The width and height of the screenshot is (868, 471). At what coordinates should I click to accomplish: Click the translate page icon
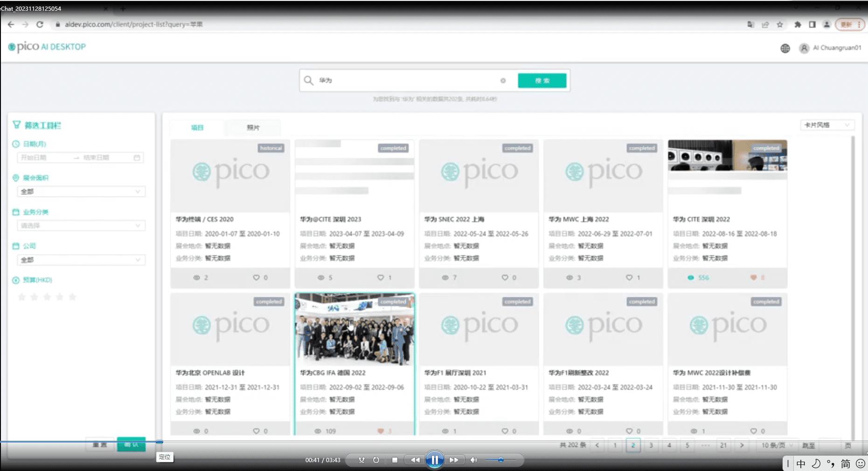(x=750, y=25)
